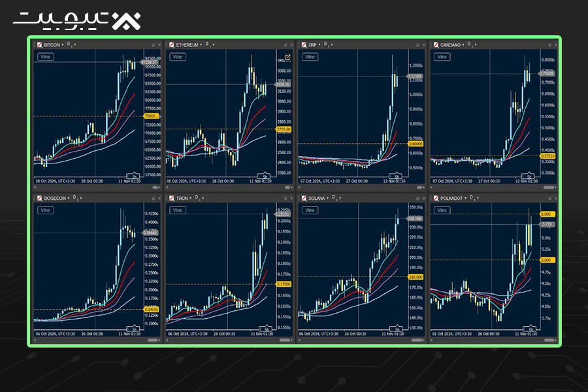Click the SOLANA symbol icon
The image size is (588, 392).
304,198
